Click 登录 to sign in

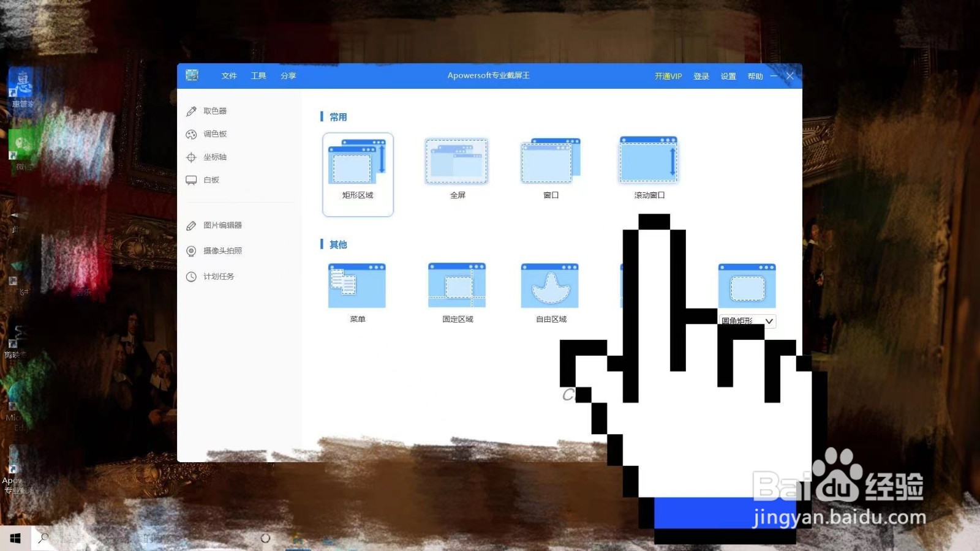pyautogui.click(x=701, y=77)
